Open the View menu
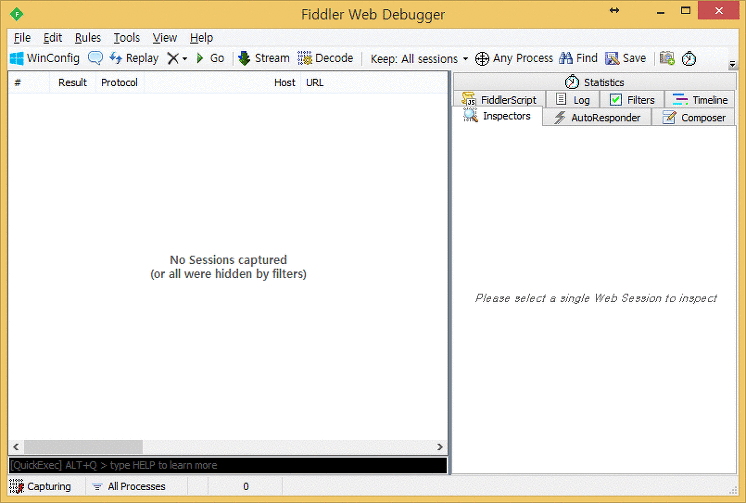This screenshot has width=746, height=503. pos(165,38)
